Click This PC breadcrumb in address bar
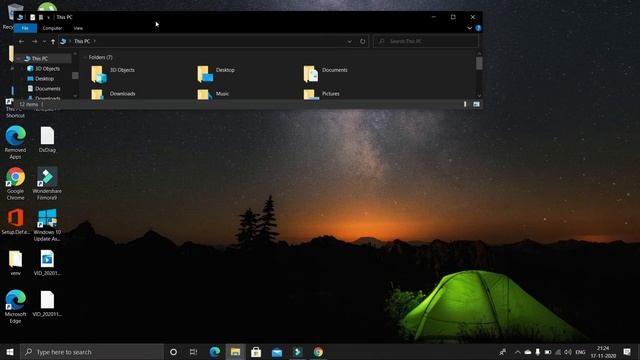Image resolution: width=640 pixels, height=360 pixels. pyautogui.click(x=82, y=41)
